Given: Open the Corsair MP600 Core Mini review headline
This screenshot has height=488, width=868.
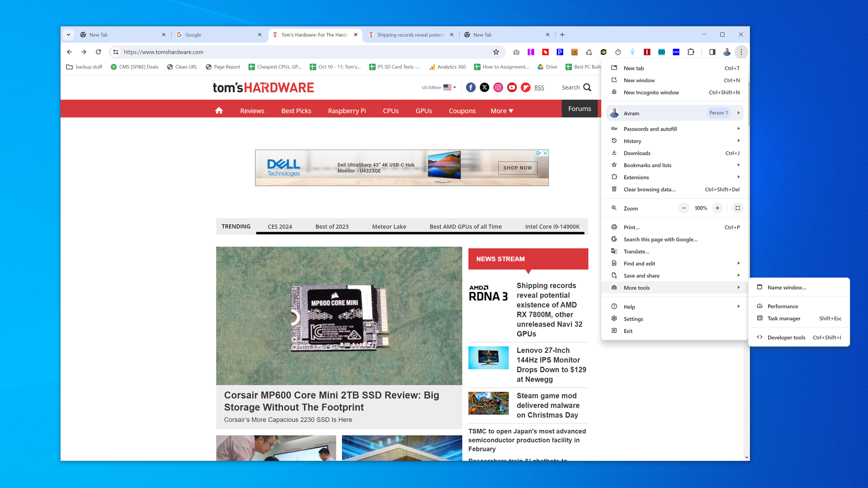Looking at the screenshot, I should point(331,401).
